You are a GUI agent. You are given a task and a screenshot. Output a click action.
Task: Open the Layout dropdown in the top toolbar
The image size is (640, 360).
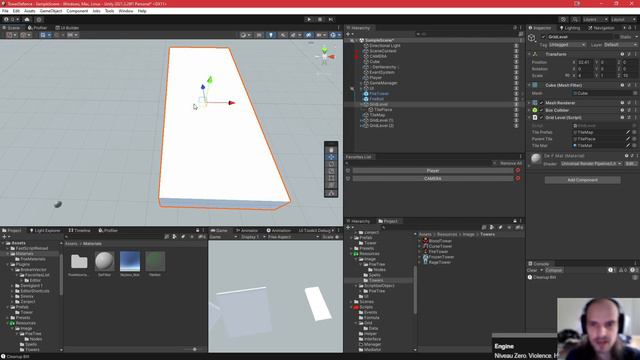pos(624,20)
